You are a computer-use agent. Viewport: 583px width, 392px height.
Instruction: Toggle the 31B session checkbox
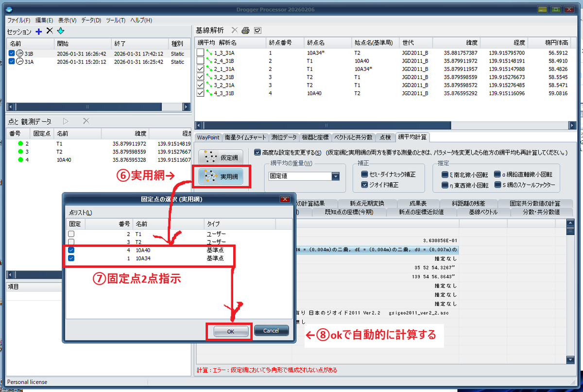[x=12, y=53]
